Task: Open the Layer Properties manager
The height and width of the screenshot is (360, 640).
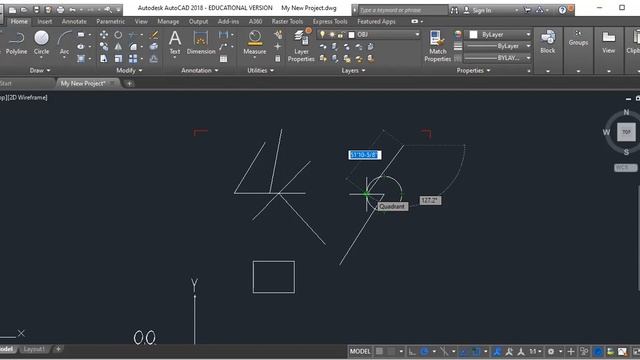Action: point(301,46)
